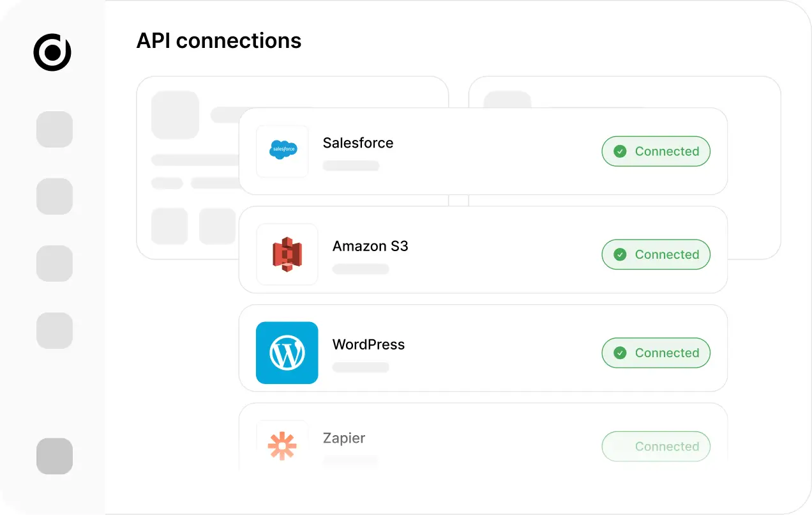
Task: Select the red Amazon S3 bucket icon
Action: (x=287, y=254)
